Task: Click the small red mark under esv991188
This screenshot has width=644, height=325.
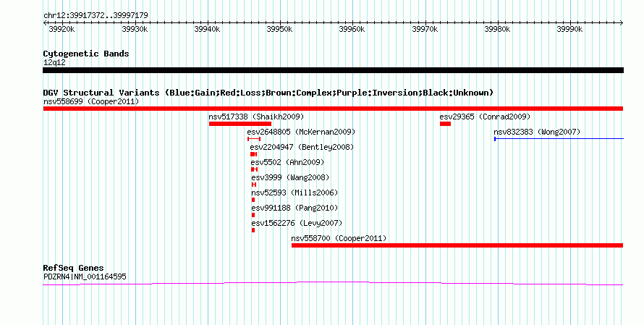Action: click(x=253, y=215)
